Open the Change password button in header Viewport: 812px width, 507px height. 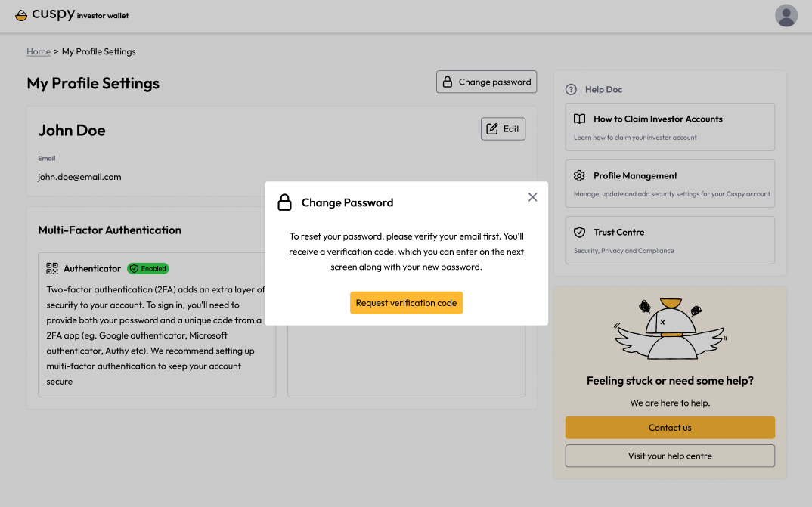(486, 82)
